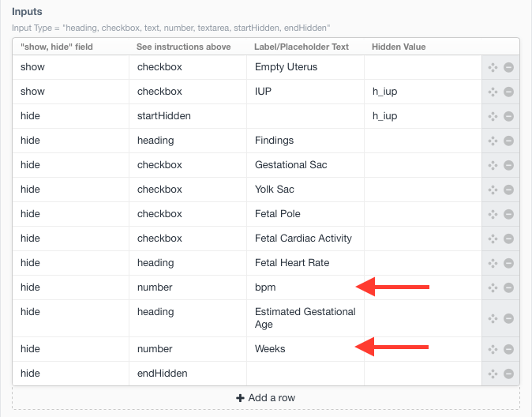Edit show field of Empty Uterus row

(70, 67)
